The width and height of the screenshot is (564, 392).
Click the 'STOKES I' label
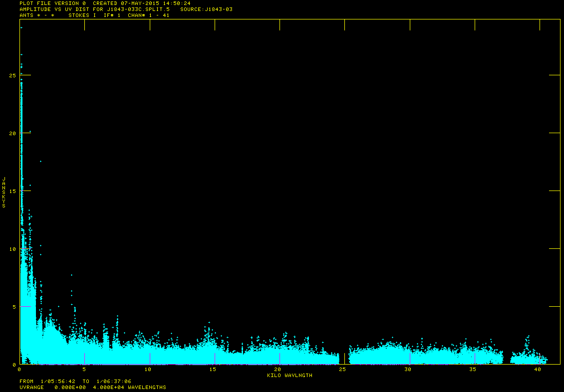[x=82, y=15]
